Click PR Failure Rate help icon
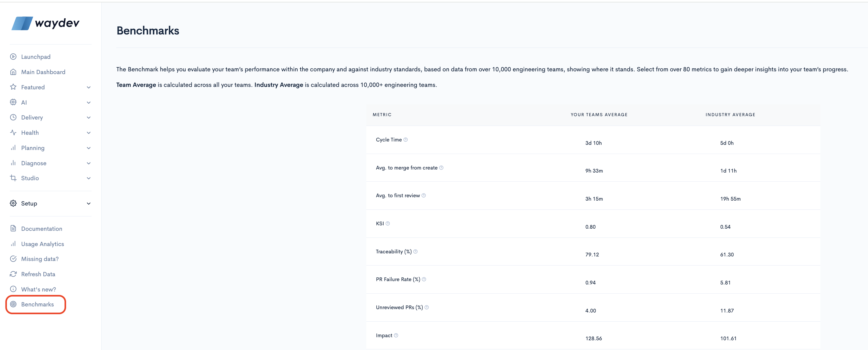The height and width of the screenshot is (350, 868). coord(424,279)
